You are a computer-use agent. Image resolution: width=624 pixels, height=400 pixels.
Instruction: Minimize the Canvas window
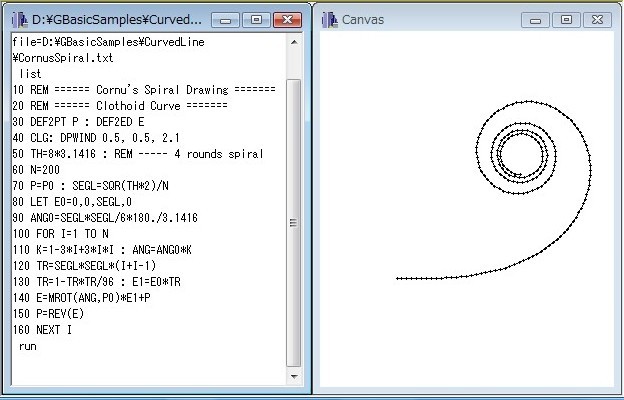[539, 20]
